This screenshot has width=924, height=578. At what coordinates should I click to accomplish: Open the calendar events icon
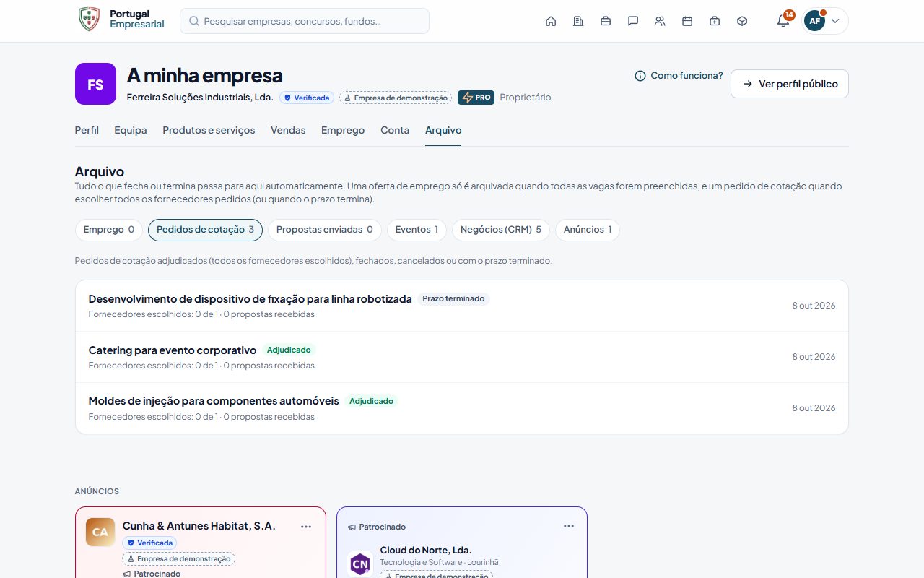point(687,21)
